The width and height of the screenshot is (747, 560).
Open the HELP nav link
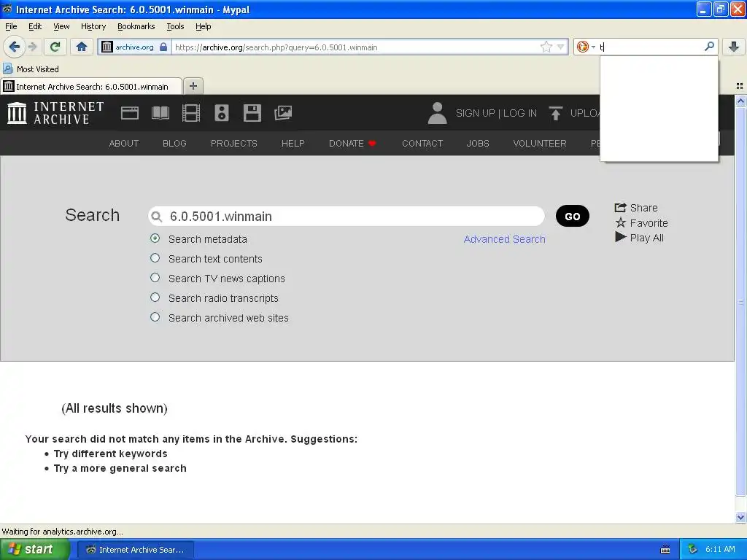click(x=293, y=144)
